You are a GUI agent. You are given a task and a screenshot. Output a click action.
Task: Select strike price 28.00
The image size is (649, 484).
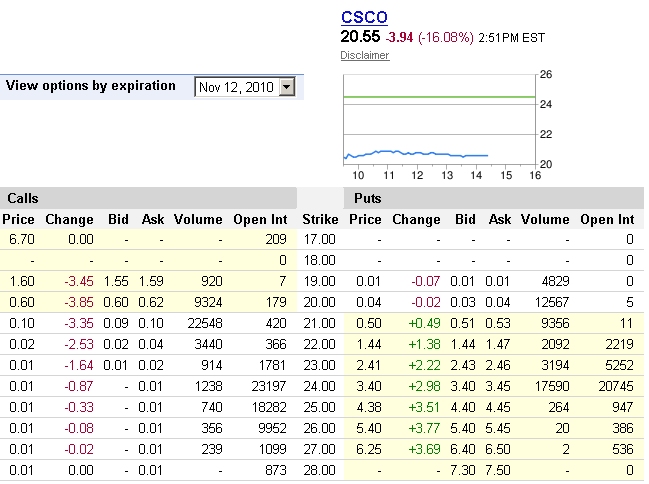tap(320, 470)
